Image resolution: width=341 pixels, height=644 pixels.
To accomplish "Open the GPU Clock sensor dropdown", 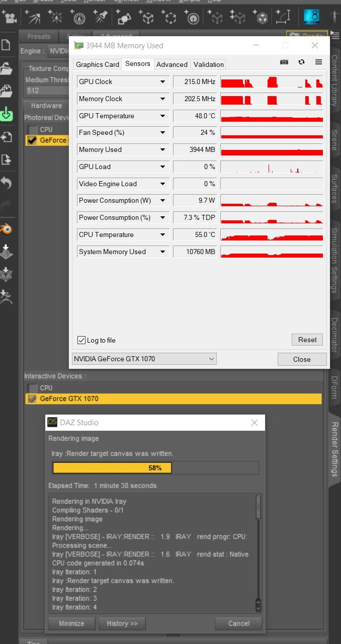I will point(163,82).
